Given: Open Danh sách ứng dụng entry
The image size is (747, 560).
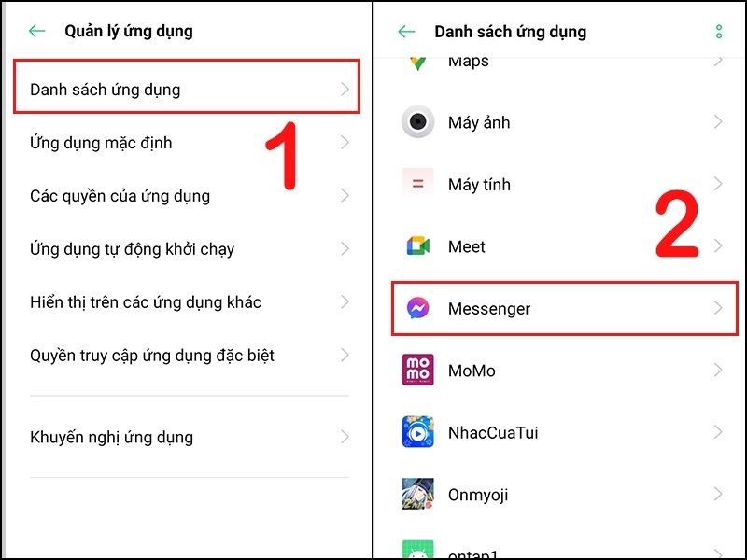Looking at the screenshot, I should point(187,87).
